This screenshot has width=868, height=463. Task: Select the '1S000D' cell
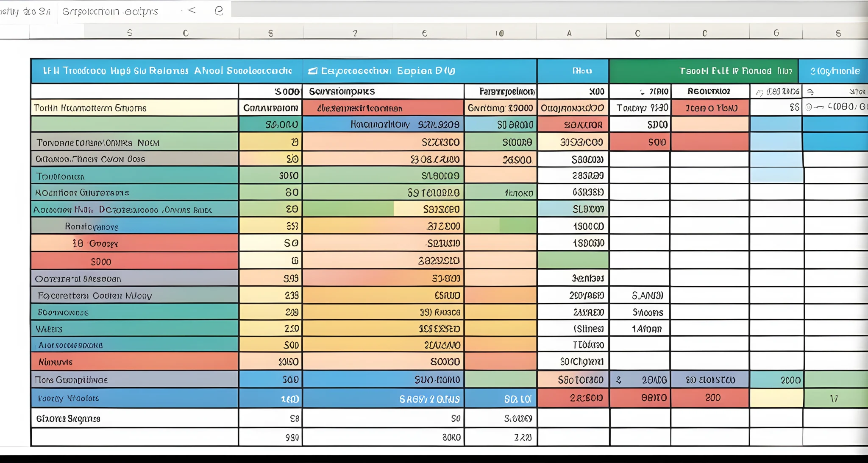click(573, 226)
